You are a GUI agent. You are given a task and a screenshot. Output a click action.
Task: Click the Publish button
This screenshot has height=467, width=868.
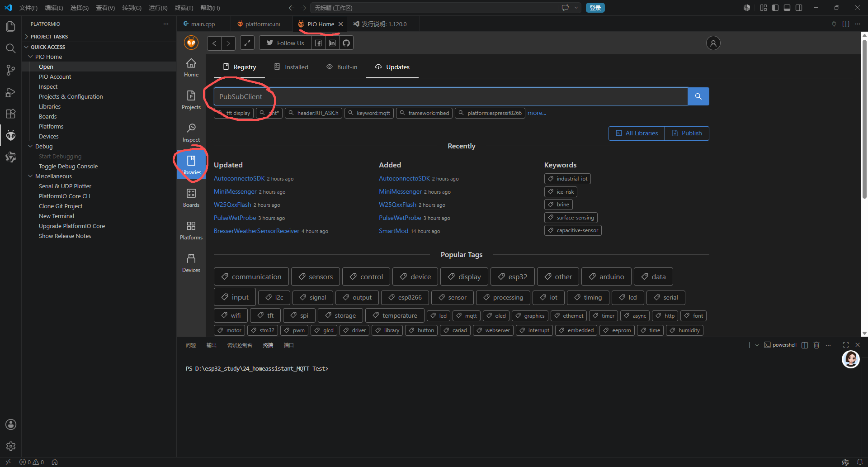click(687, 133)
